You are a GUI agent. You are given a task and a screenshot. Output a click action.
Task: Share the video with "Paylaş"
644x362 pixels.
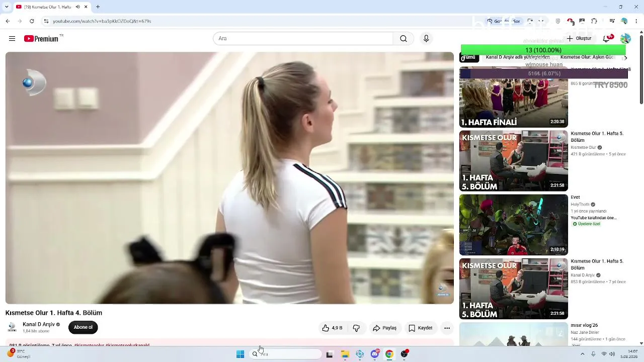385,328
